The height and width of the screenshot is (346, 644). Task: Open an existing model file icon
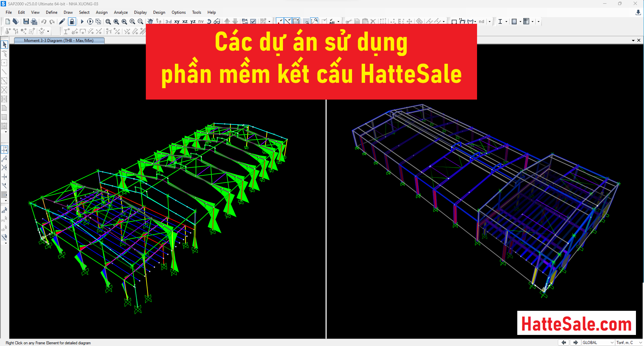[x=16, y=21]
